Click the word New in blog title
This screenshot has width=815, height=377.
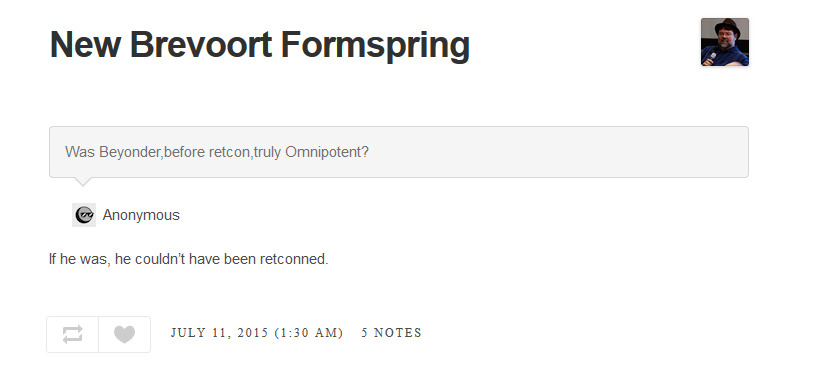coord(85,45)
